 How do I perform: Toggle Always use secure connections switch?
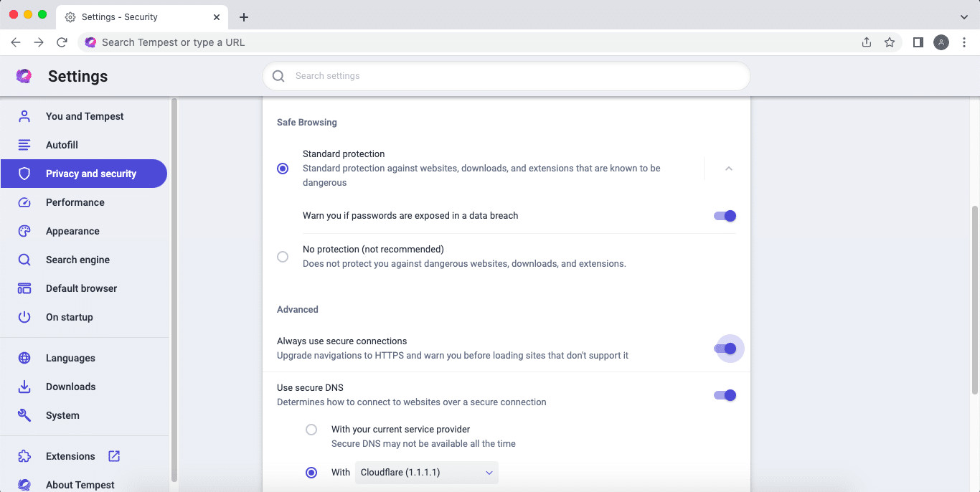point(725,349)
